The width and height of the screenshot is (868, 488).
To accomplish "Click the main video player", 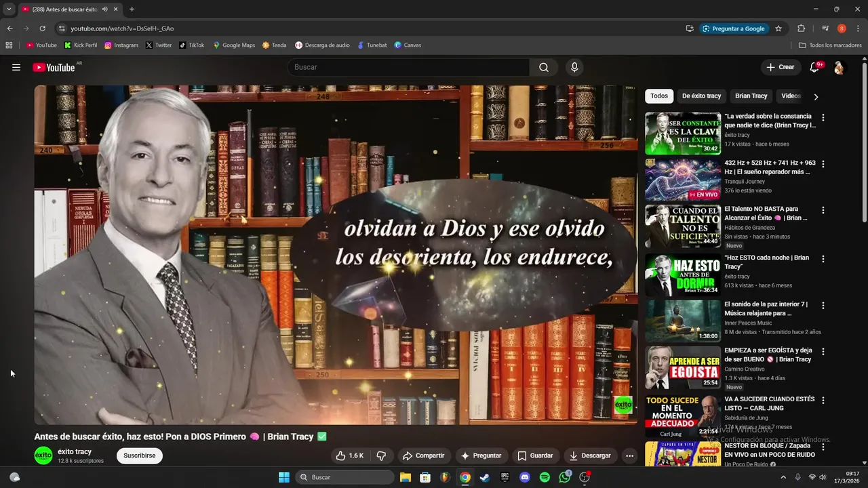I will pos(336,255).
